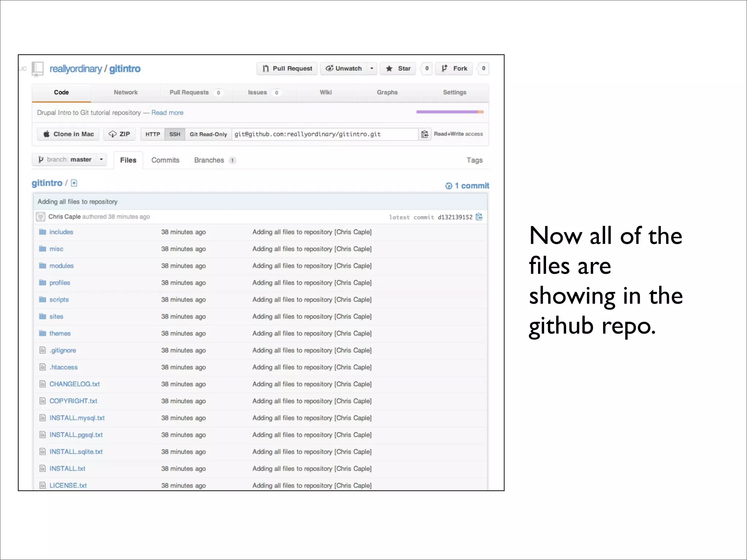Viewport: 747px width, 560px height.
Task: Click the CHANGELOG.txt file icon
Action: point(43,384)
